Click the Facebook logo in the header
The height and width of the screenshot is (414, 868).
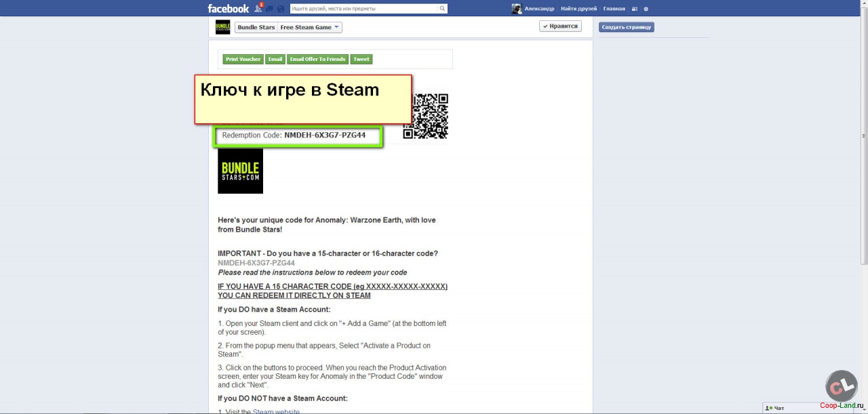(228, 9)
